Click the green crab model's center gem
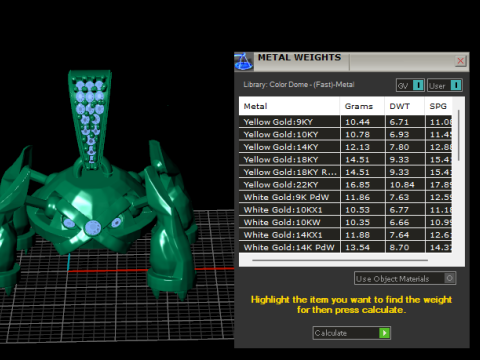 click(93, 228)
